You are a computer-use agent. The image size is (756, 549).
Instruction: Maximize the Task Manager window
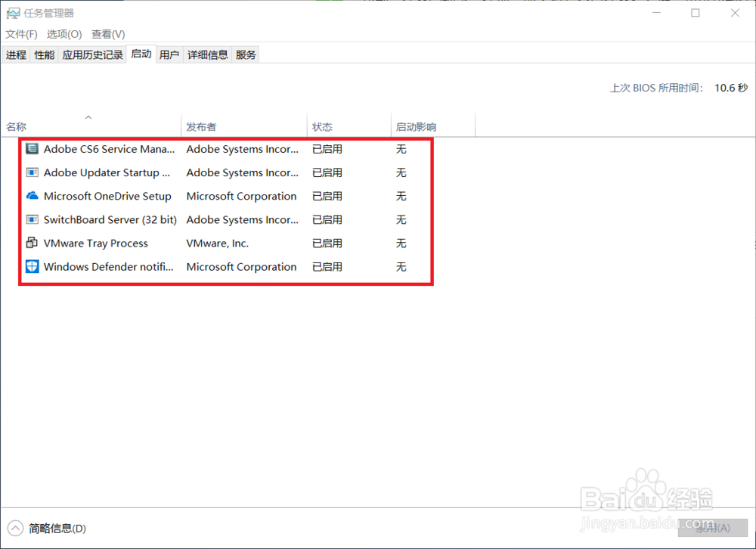(x=696, y=13)
